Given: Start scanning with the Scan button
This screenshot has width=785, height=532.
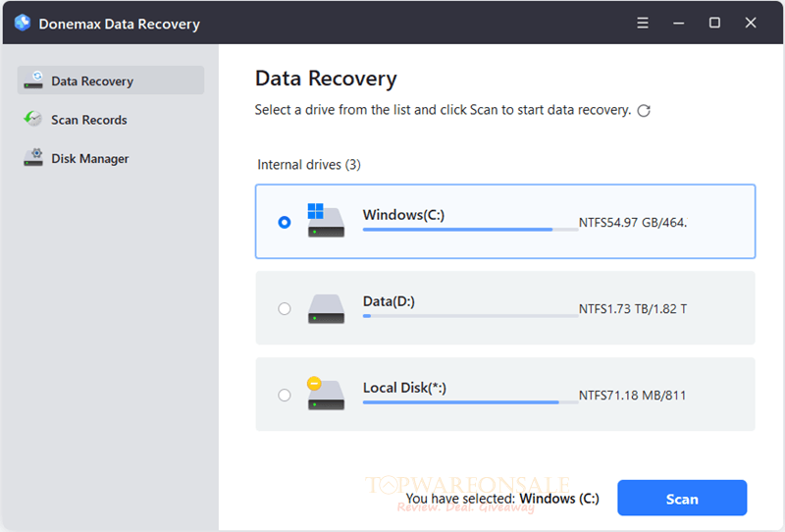Looking at the screenshot, I should point(682,498).
